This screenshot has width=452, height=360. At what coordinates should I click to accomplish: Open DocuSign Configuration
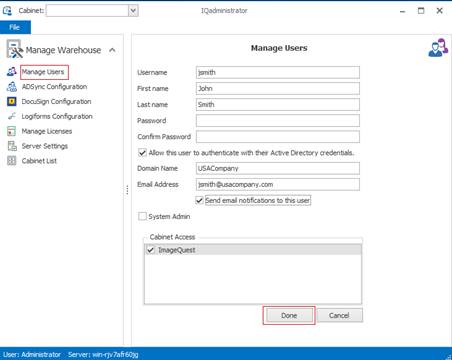(56, 101)
